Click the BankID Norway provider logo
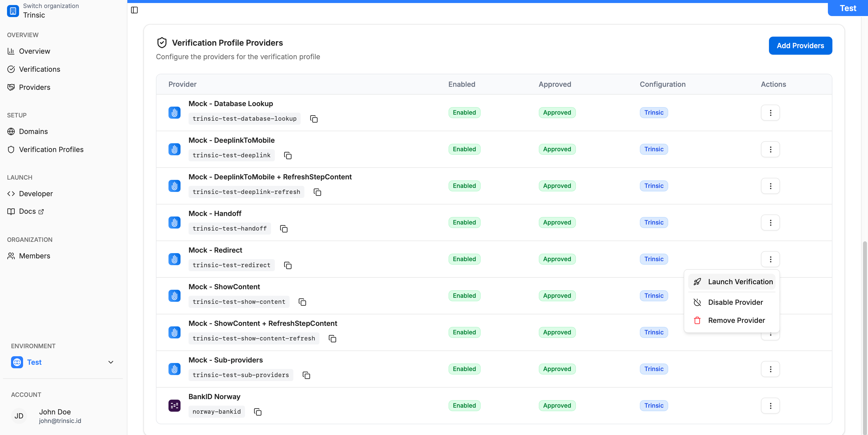This screenshot has width=868, height=435. [x=174, y=405]
